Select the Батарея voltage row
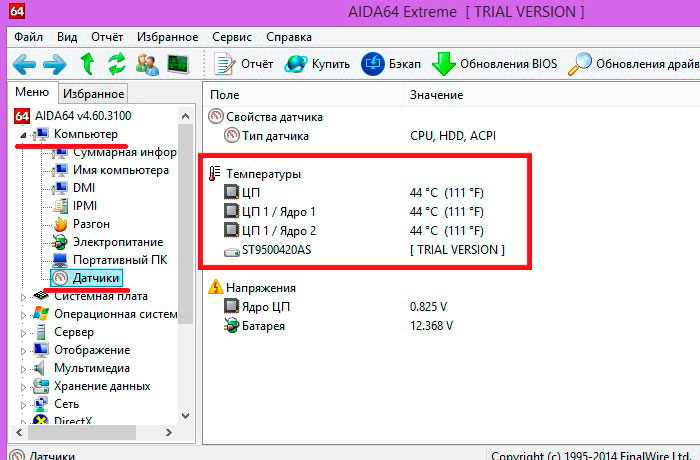 (263, 326)
